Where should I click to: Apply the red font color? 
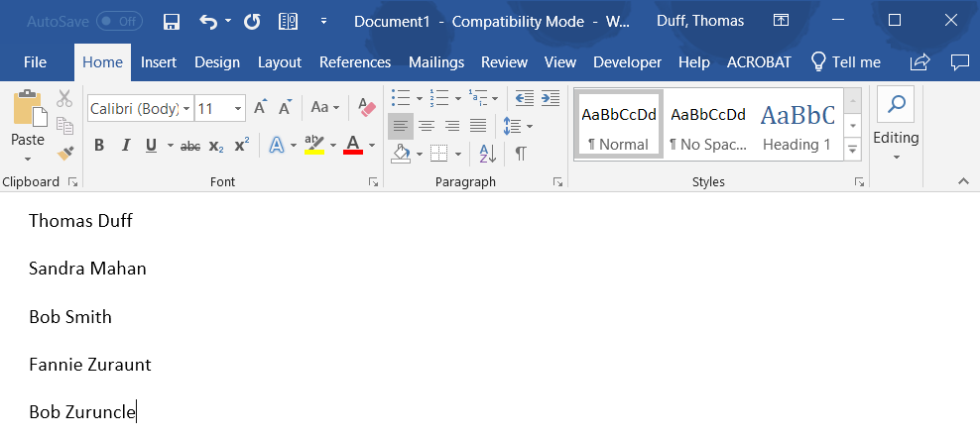pos(353,145)
